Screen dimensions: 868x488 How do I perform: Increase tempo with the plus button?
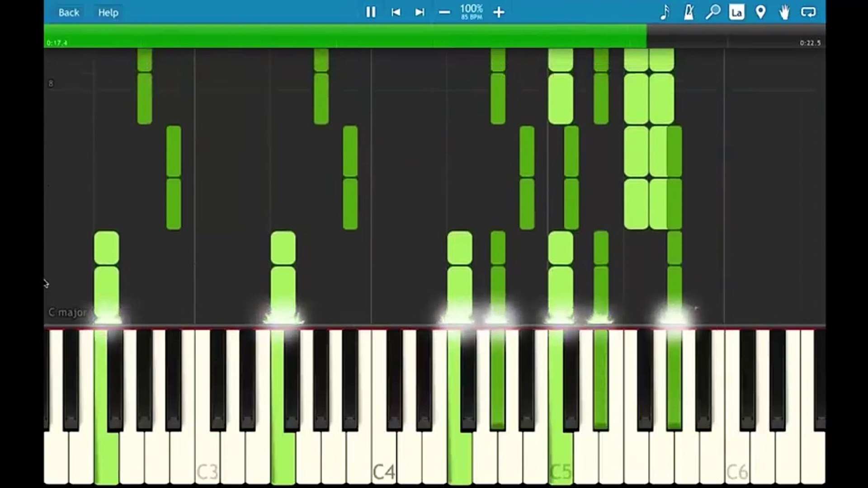pos(499,12)
